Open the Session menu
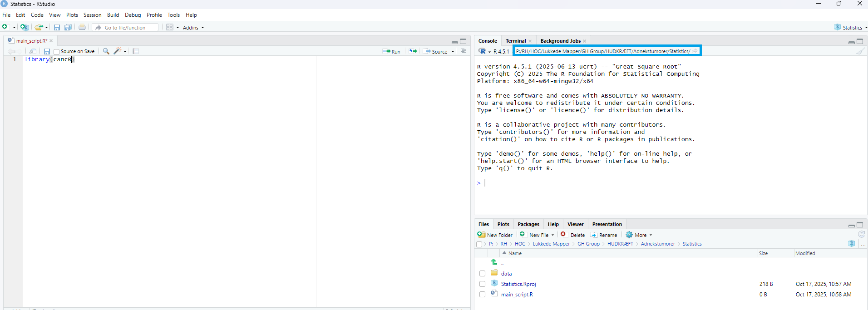 pos(92,15)
